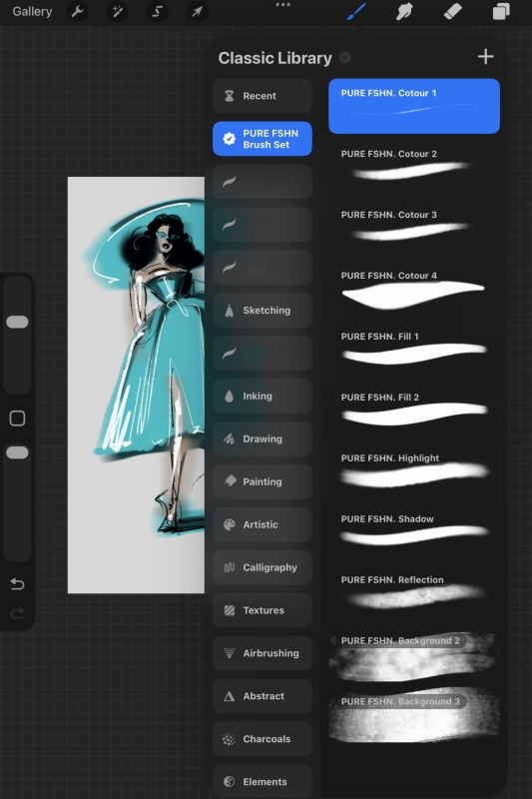Screen dimensions: 532x799
Task: Open the Calligraphy brush category
Action: 263,567
